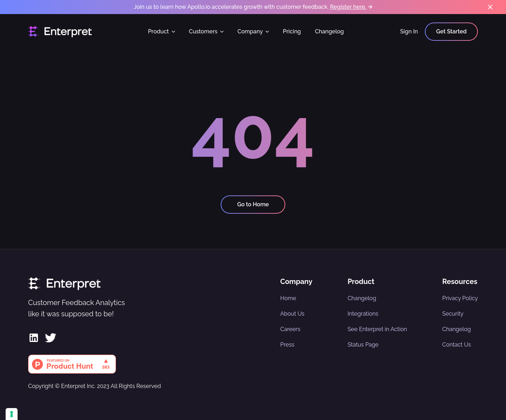Expand the Customers dropdown menu

[206, 32]
